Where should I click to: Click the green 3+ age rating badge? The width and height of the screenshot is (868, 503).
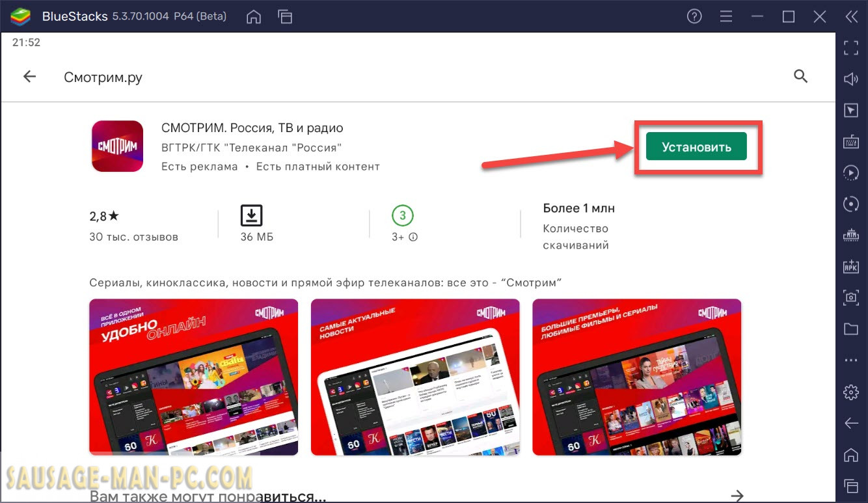click(403, 215)
